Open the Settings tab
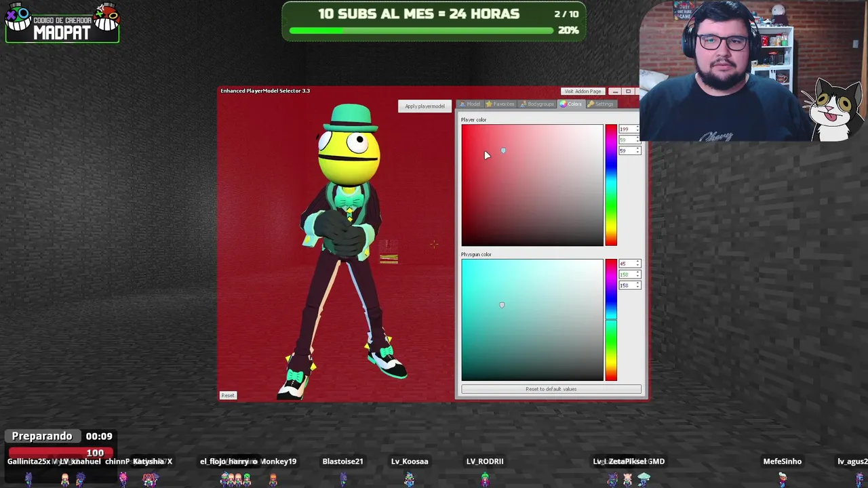Viewport: 868px width, 488px height. tap(601, 104)
